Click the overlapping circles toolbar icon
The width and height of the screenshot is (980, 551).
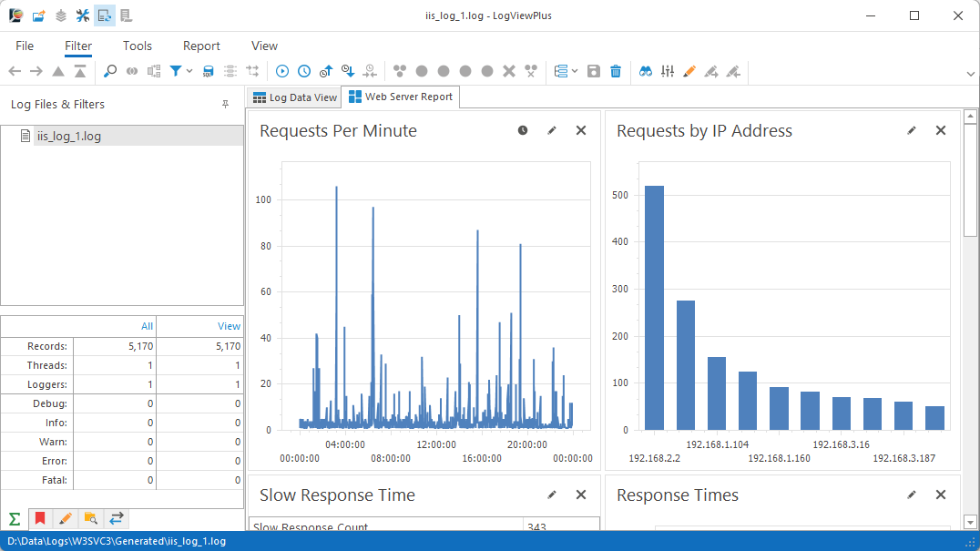click(x=132, y=71)
